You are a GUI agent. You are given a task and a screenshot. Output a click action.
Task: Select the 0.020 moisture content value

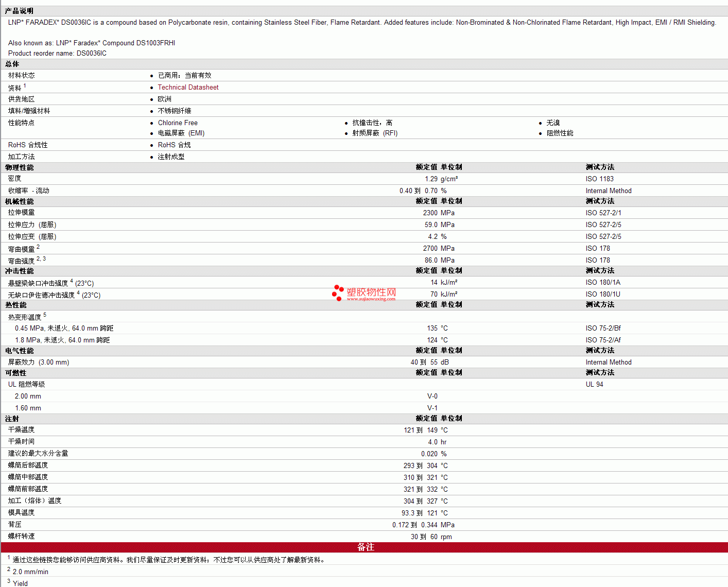[429, 454]
